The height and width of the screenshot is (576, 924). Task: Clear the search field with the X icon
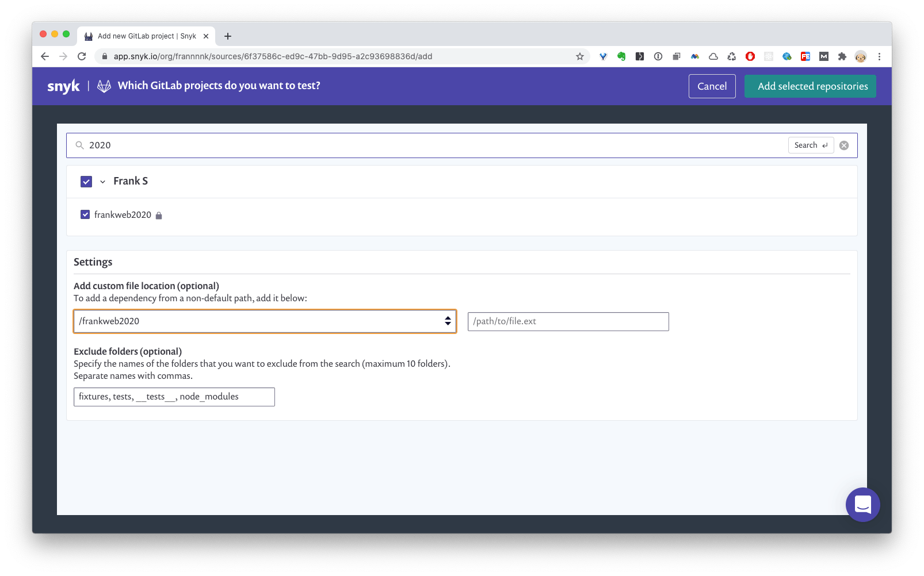pos(844,145)
